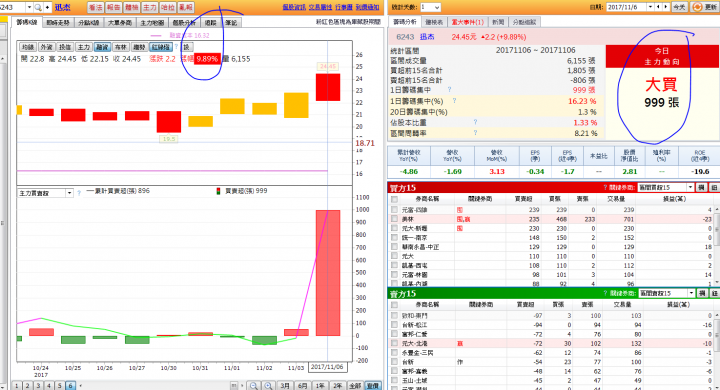This screenshot has width=720, height=390.
Task: Open the 交易屬性 link
Action: (320, 7)
